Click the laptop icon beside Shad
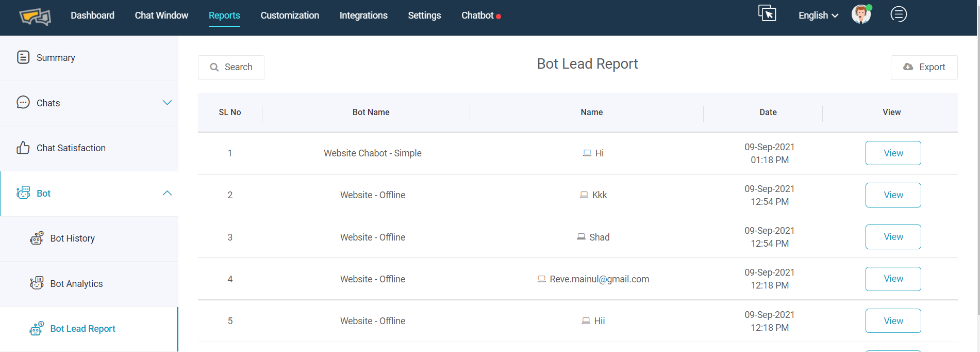Screen dimensions: 980x352 581,237
